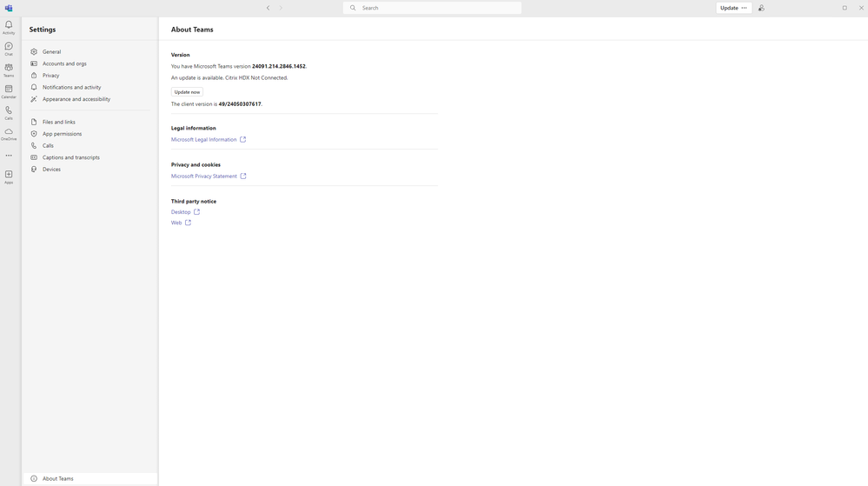Click the Version section heading

point(181,55)
